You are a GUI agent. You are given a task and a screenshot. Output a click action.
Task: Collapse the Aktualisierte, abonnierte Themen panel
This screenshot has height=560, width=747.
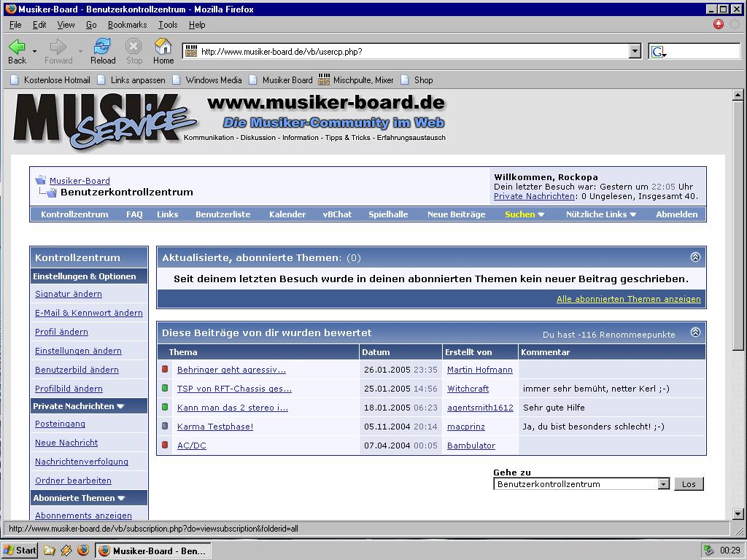695,257
